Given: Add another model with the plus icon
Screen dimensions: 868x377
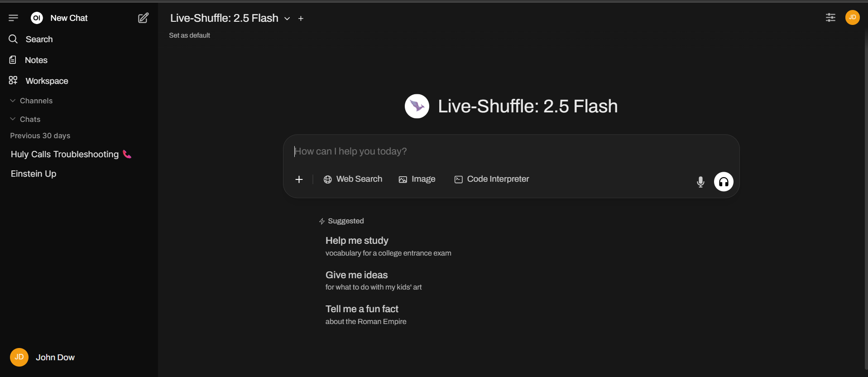Looking at the screenshot, I should pyautogui.click(x=301, y=19).
